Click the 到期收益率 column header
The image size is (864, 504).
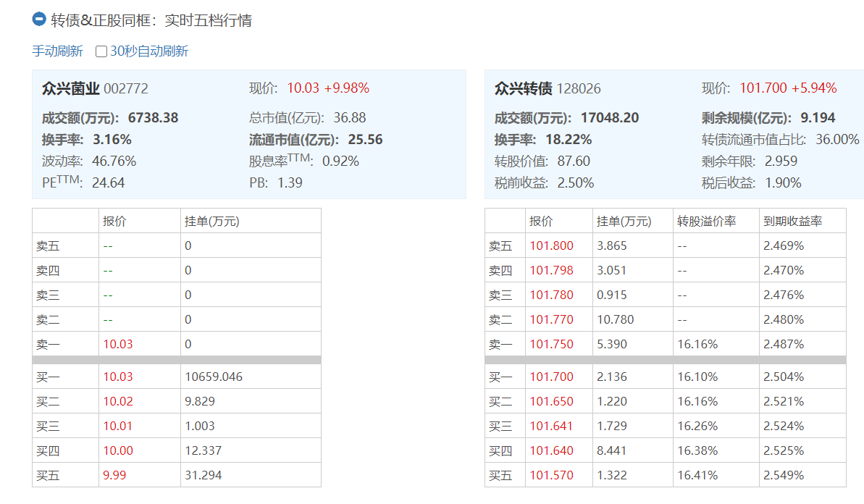792,221
